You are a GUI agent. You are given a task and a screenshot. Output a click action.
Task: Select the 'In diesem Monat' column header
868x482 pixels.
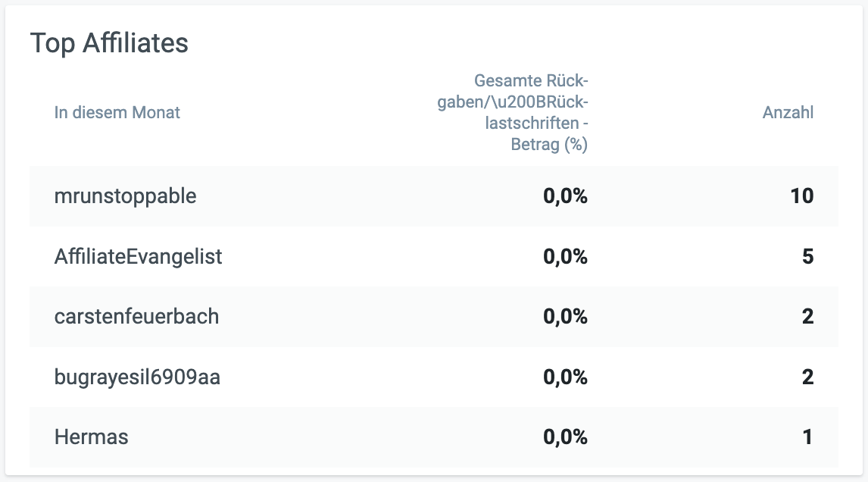coord(117,112)
